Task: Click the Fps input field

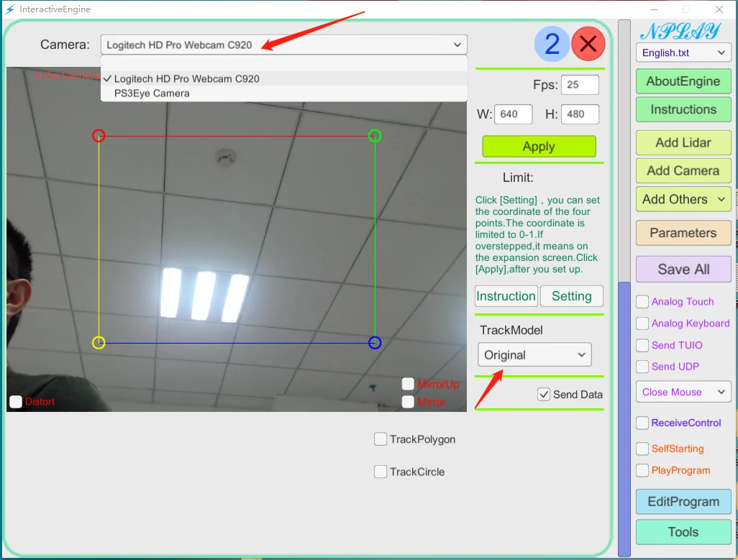Action: point(580,85)
